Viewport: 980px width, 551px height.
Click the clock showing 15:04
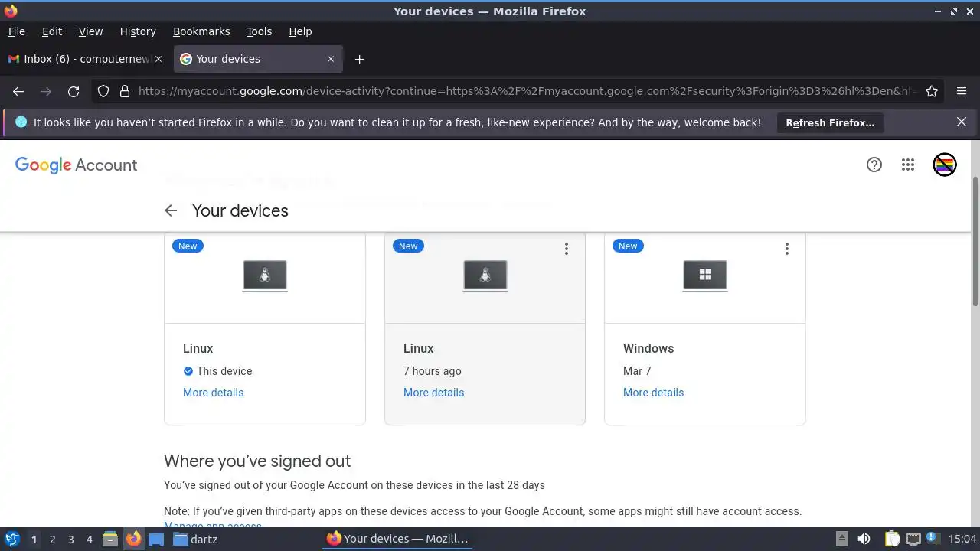click(x=962, y=539)
